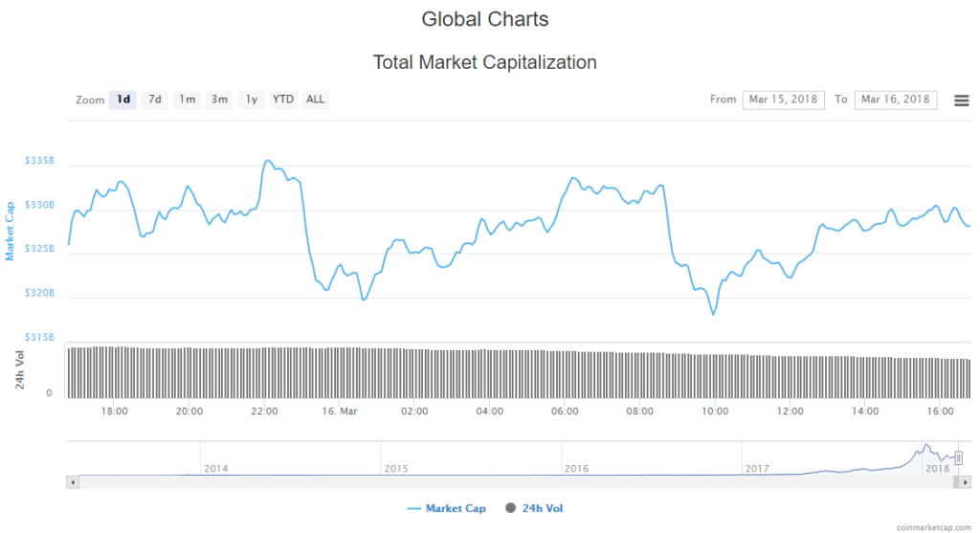Click the From date field
Viewport: 980px width, 533px height.
pos(783,100)
